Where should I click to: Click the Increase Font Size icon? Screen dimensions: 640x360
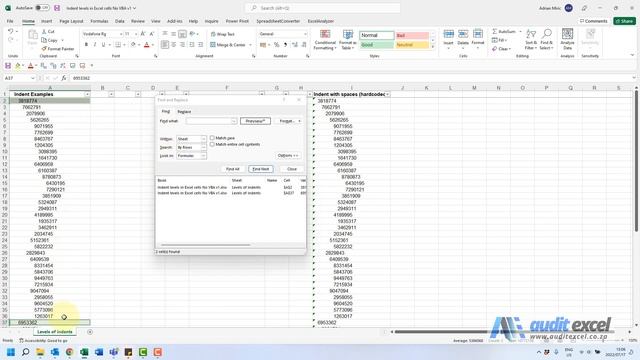[143, 34]
